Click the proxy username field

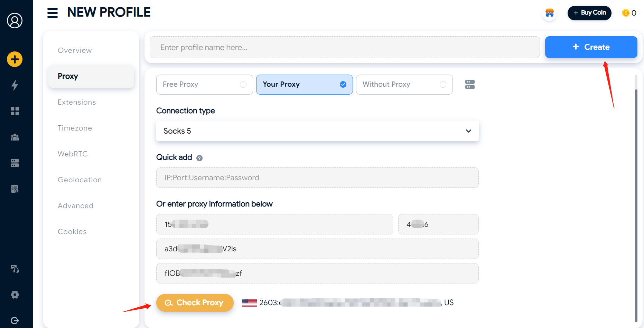click(x=317, y=249)
